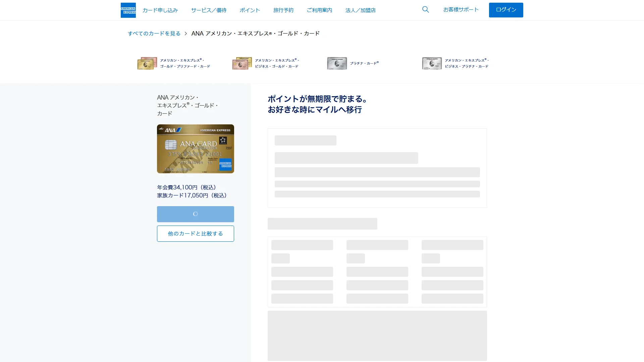Open the 旅行予約 menu
The image size is (644, 362).
(283, 10)
